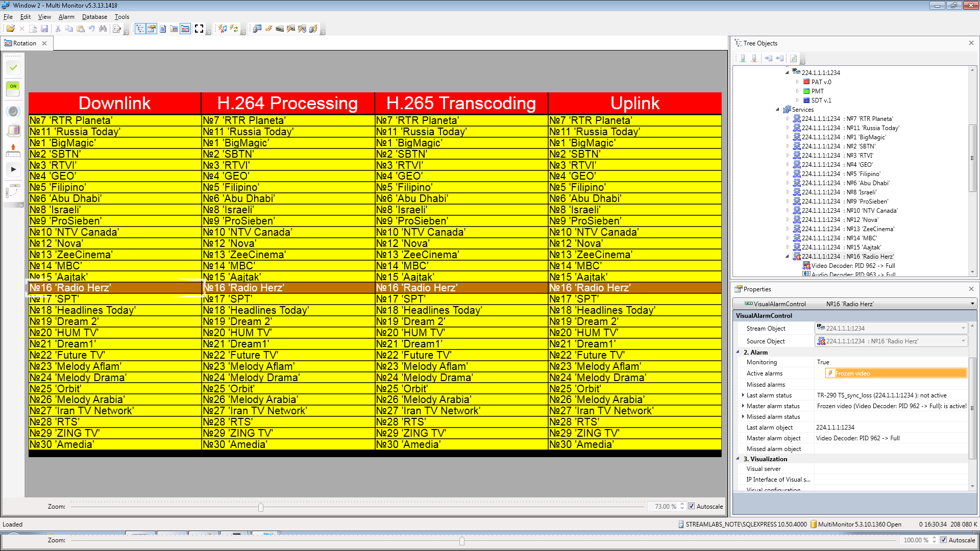Screen dimensions: 980x551
Task: Close the Rotation tab
Action: pos(44,43)
